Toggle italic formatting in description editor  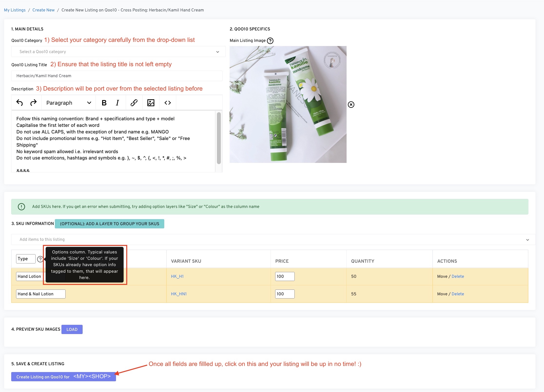117,103
